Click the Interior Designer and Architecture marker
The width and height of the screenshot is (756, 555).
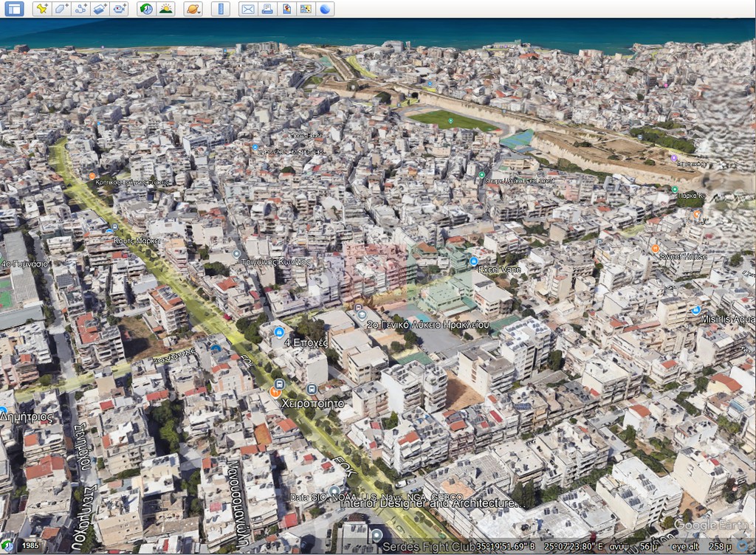tap(334, 492)
